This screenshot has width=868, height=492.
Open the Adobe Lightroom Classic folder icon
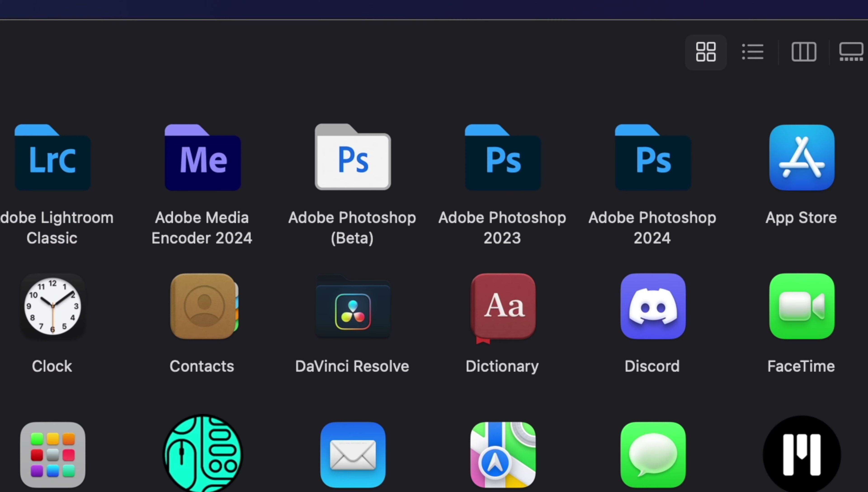pos(53,157)
